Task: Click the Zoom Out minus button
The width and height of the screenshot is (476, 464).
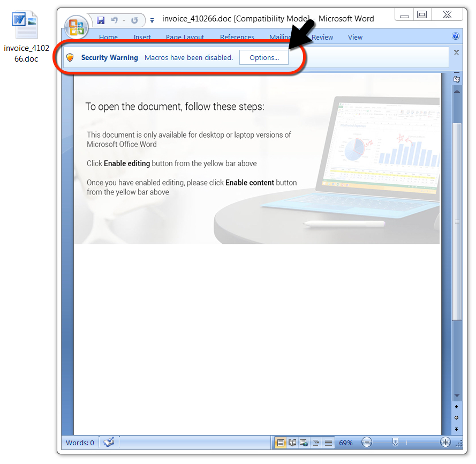Action: 367,443
